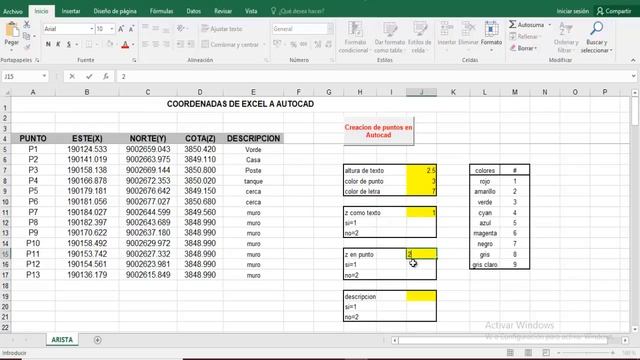Image resolution: width=640 pixels, height=360 pixels.
Task: Toggle Ajustar texto wrap text
Action: 222,29
